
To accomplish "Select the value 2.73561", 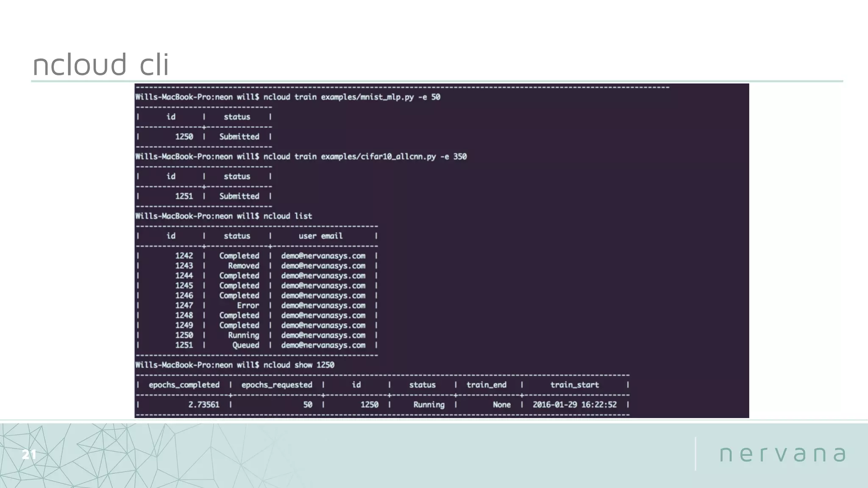I will pos(204,405).
